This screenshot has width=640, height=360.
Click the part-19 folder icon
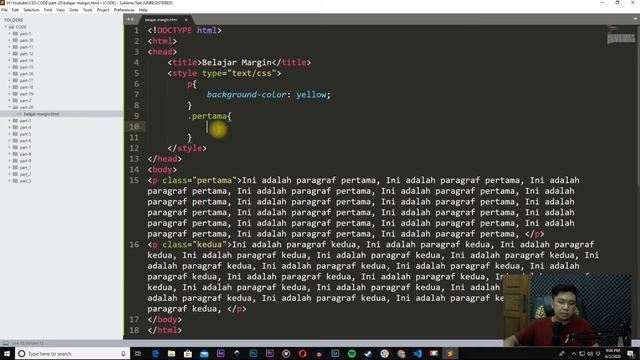(x=15, y=94)
